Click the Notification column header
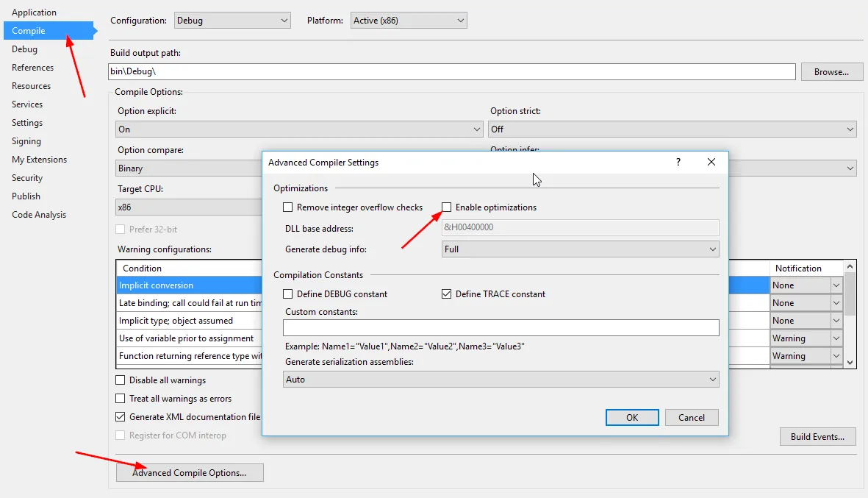 (x=806, y=268)
